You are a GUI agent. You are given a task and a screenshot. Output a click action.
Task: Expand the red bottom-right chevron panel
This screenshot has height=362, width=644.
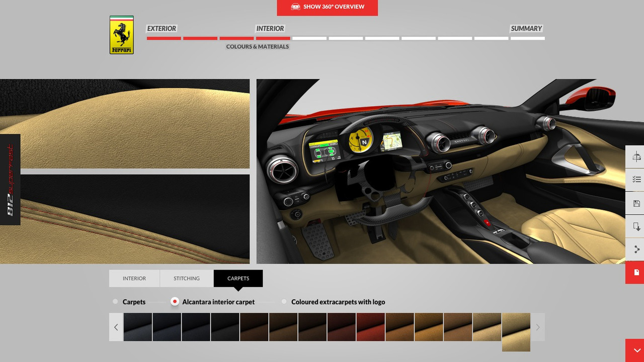pyautogui.click(x=635, y=350)
